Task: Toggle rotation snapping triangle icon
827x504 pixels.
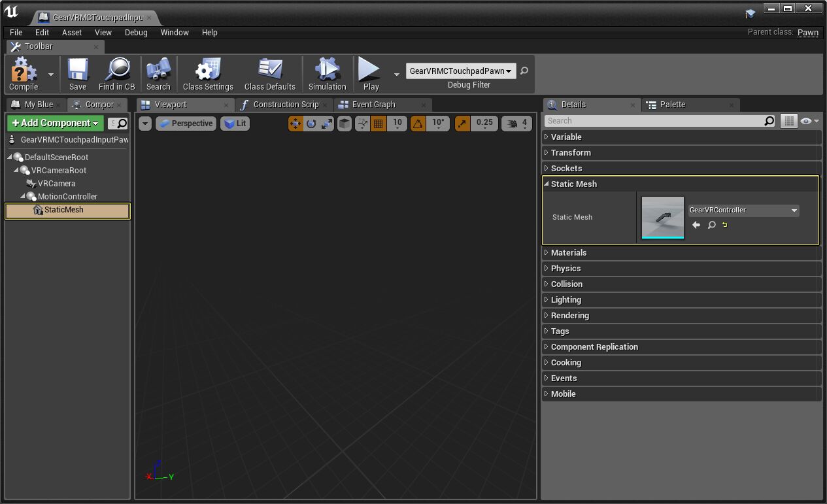Action: [418, 124]
